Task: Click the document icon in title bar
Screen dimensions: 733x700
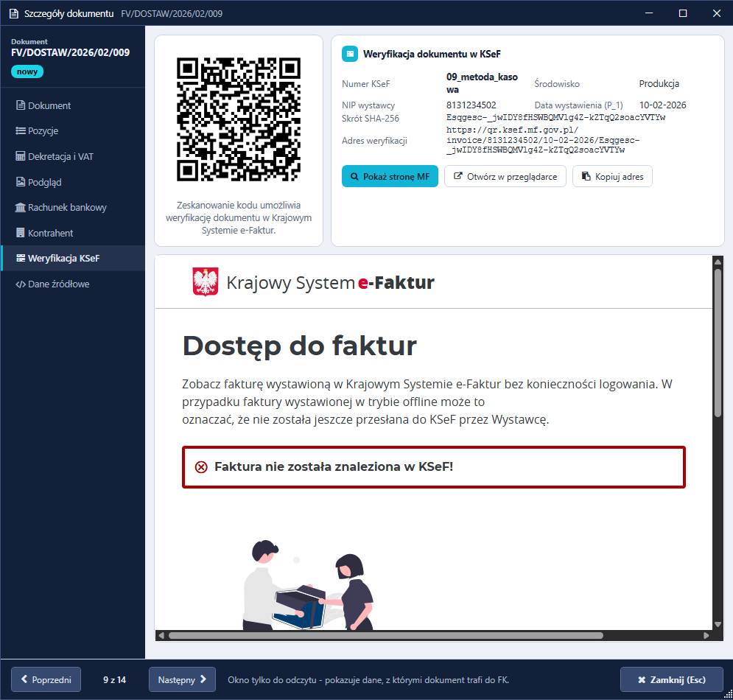Action: coord(14,13)
